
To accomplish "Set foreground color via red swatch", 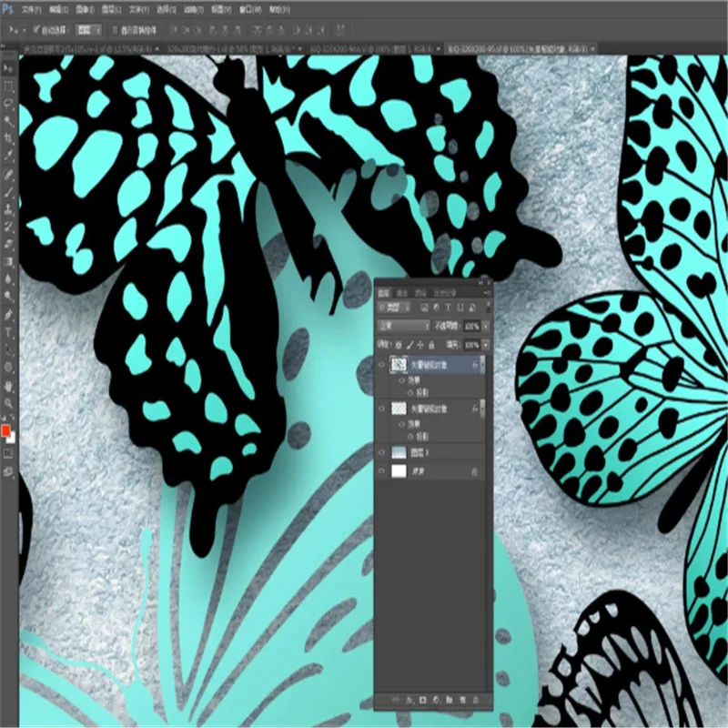I will coord(5,430).
